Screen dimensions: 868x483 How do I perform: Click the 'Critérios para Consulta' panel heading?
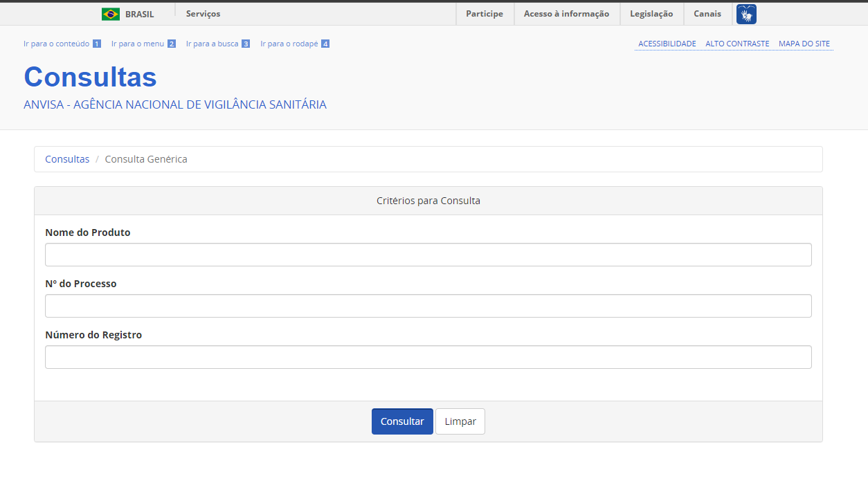pyautogui.click(x=428, y=201)
